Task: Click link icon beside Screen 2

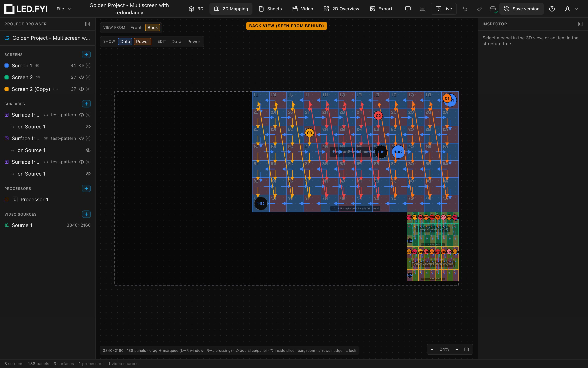Action: tap(38, 77)
